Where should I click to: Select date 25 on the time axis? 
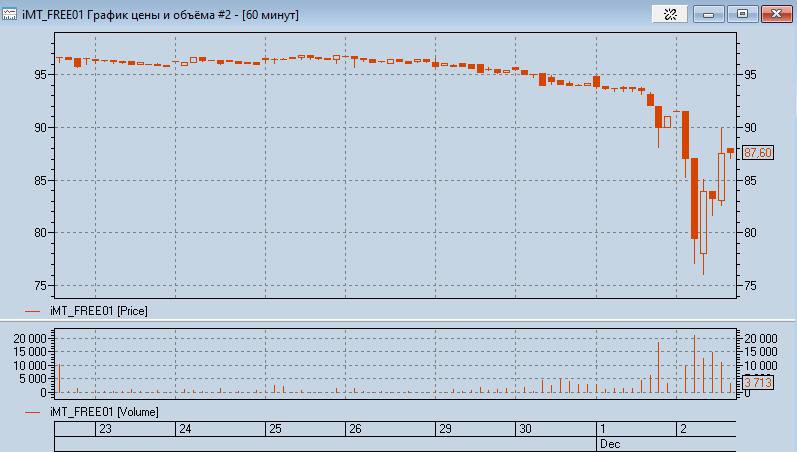(x=275, y=429)
